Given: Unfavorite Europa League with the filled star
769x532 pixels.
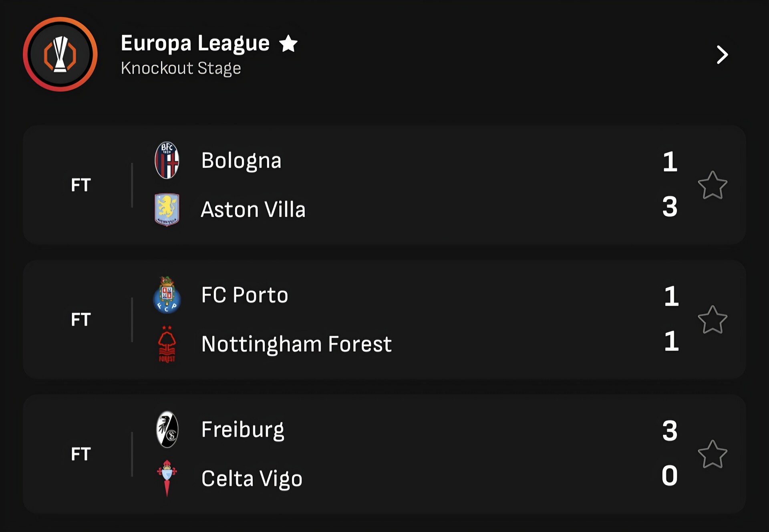Looking at the screenshot, I should [288, 43].
